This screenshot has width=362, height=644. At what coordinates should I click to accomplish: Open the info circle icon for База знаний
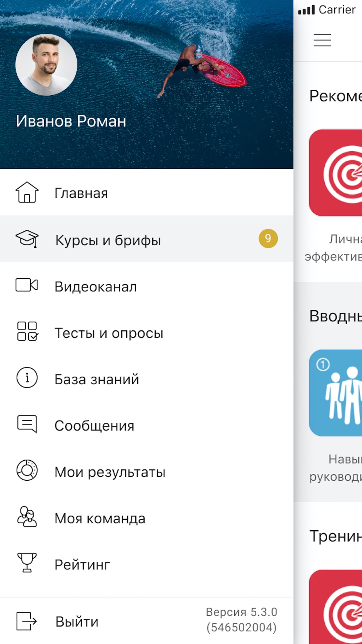pyautogui.click(x=27, y=378)
